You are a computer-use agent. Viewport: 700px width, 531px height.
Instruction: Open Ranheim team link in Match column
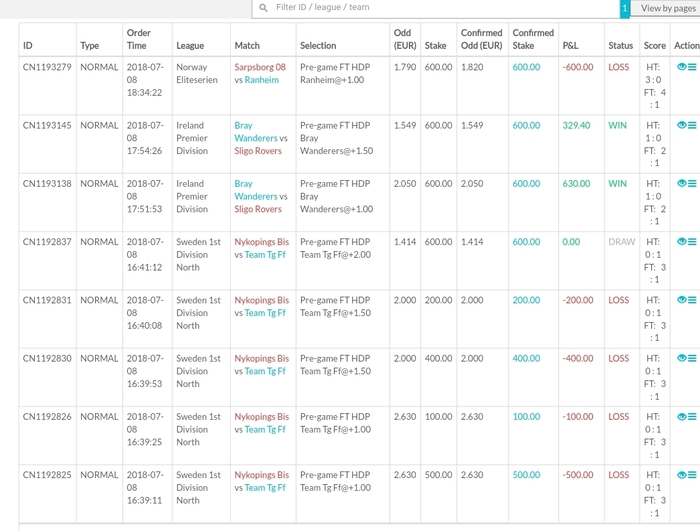pos(262,80)
